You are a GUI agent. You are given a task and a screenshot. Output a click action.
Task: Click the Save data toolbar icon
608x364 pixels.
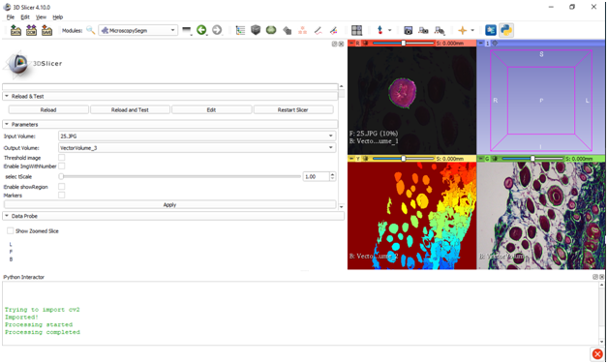coord(46,30)
